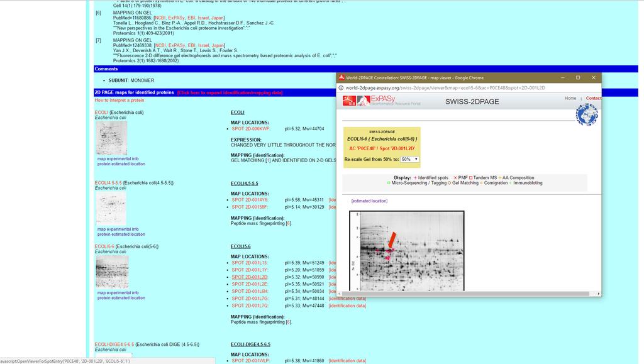644x364 pixels.
Task: Click the World-2DPAGE globe icon
Action: [x=587, y=114]
